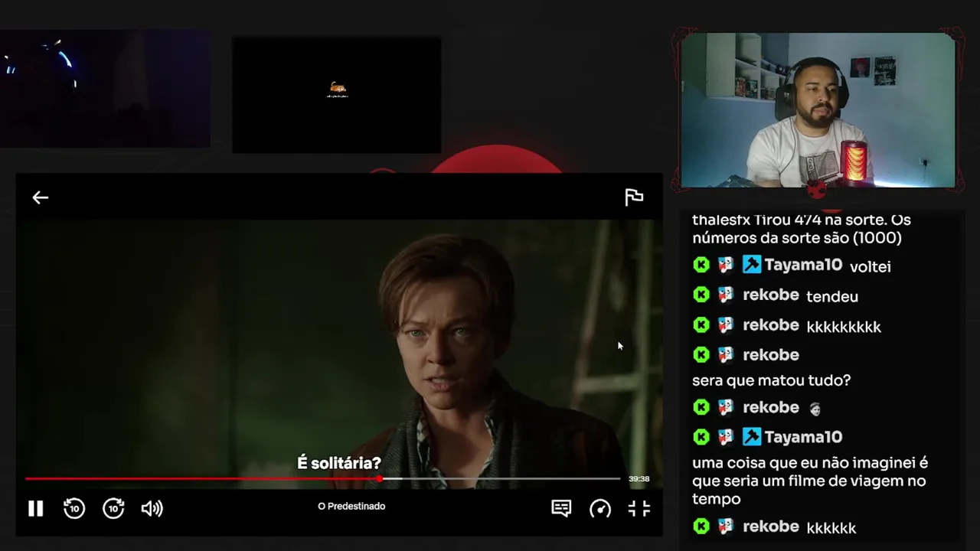Click Tayama10 username next to voltei
This screenshot has height=551, width=980.
803,266
